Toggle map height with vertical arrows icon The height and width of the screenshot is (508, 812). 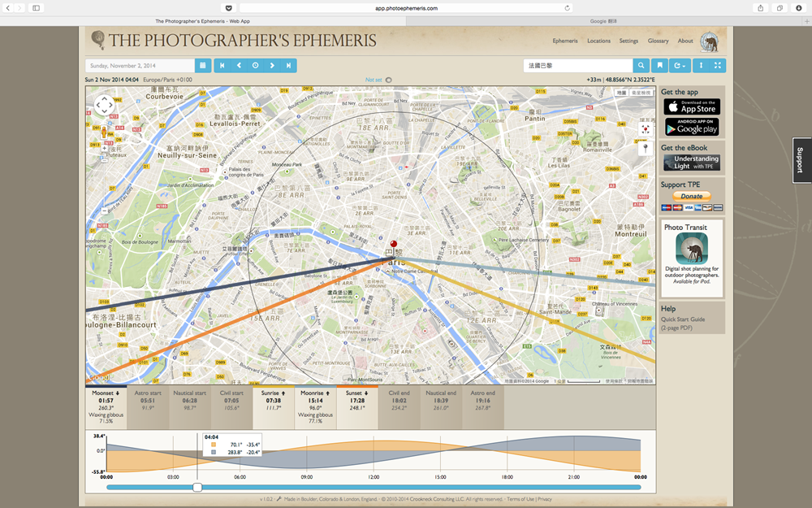(702, 66)
